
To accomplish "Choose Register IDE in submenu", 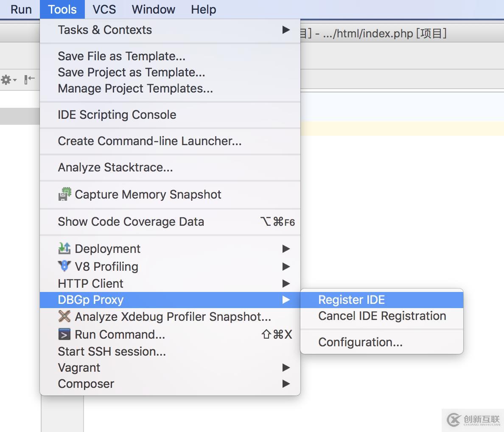I will click(x=382, y=300).
